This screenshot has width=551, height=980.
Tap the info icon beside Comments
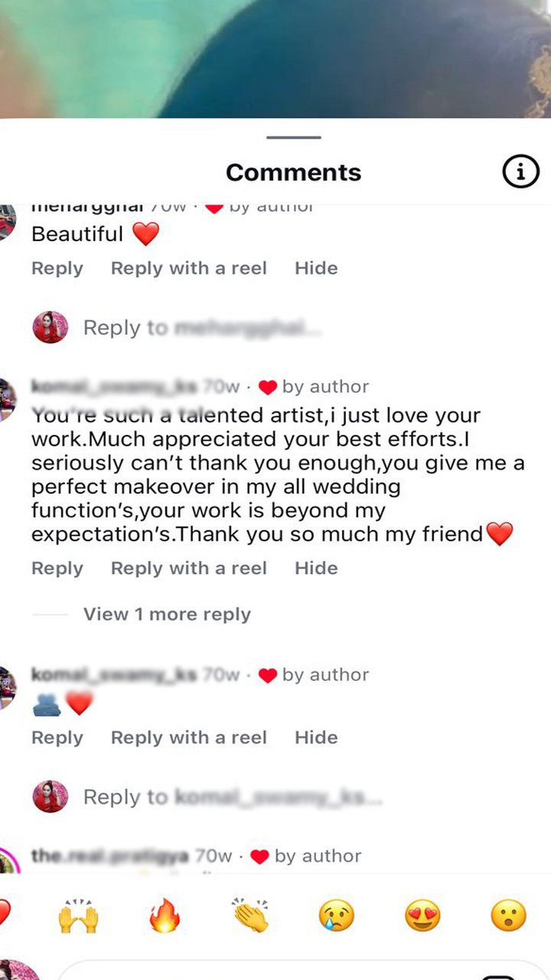tap(520, 173)
